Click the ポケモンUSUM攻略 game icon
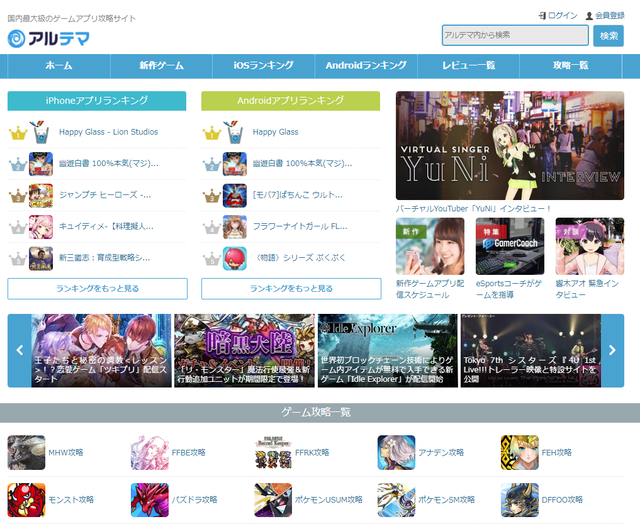Screen dimensions: 640x524 (273, 500)
